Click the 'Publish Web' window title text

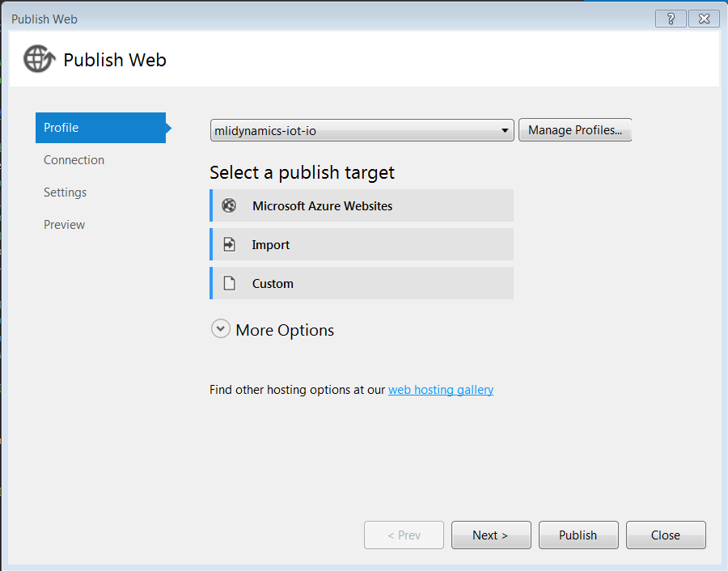pos(44,19)
